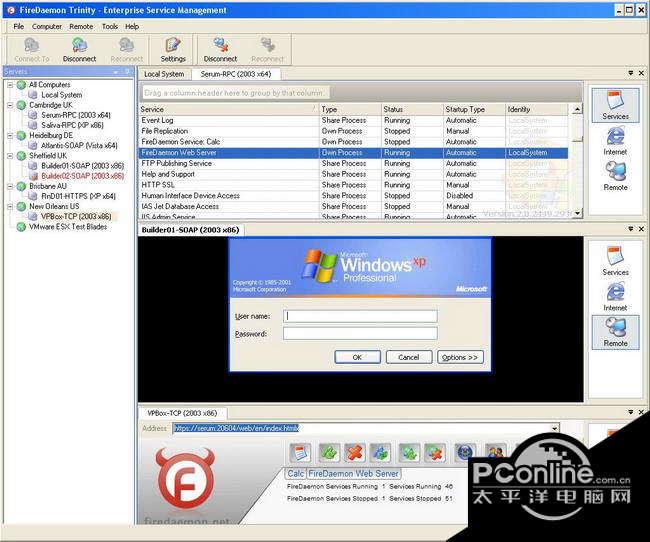Open the Settings toolbar icon
This screenshot has width=650, height=542.
(x=173, y=45)
